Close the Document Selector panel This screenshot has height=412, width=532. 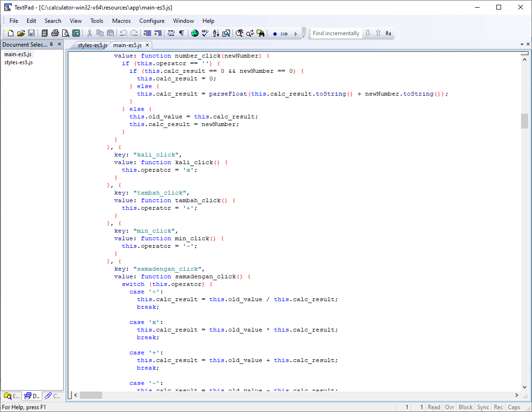pos(59,44)
